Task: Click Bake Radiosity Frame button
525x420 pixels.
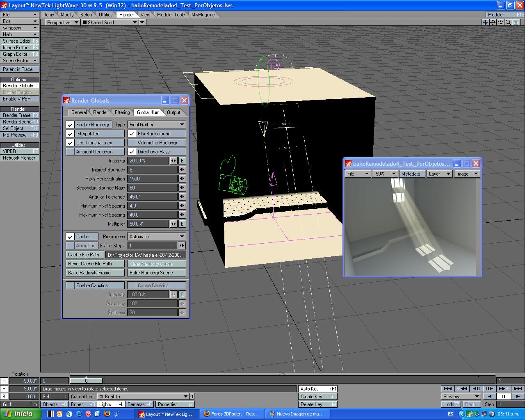Action: 95,273
